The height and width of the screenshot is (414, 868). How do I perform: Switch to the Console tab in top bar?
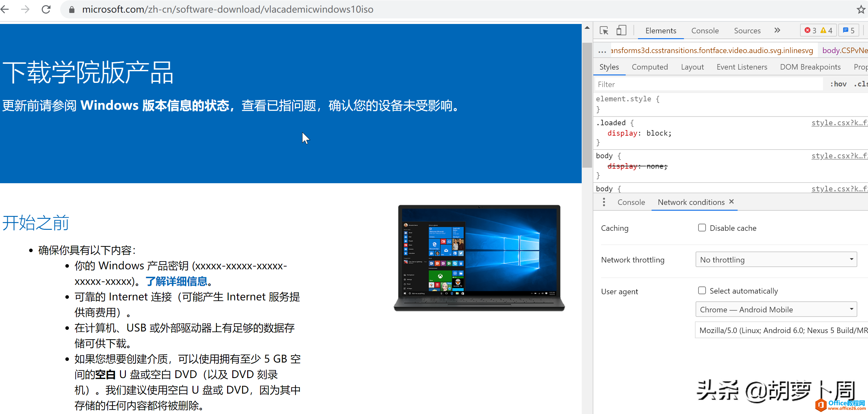point(705,31)
